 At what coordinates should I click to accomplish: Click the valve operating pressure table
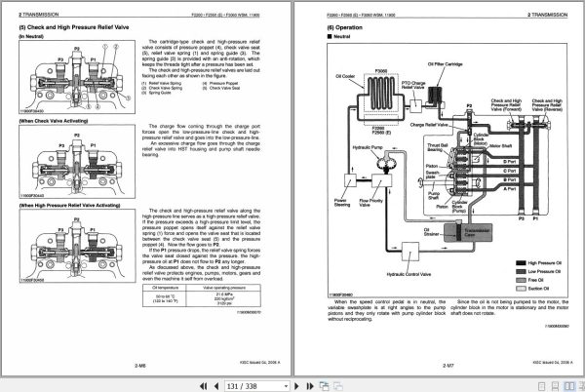tap(202, 295)
